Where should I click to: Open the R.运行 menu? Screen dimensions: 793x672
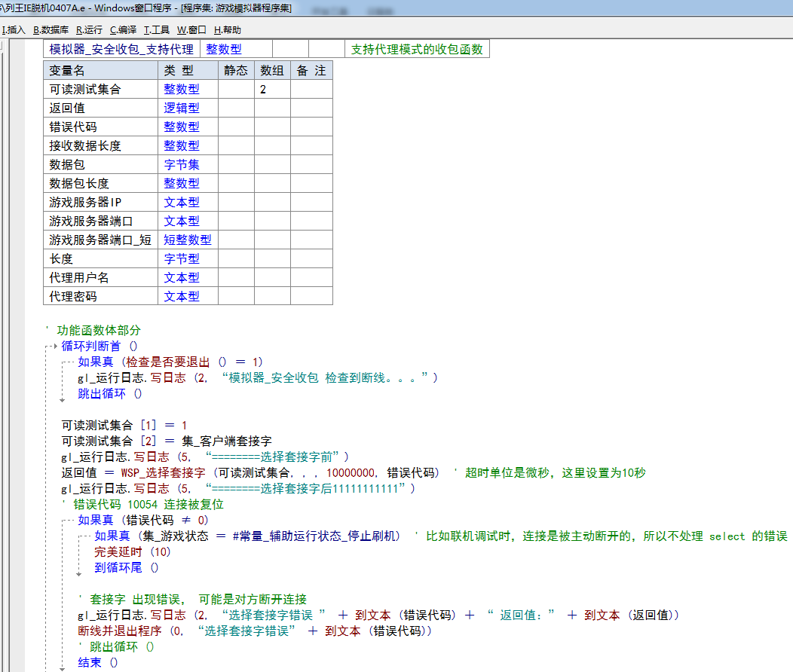(x=89, y=30)
